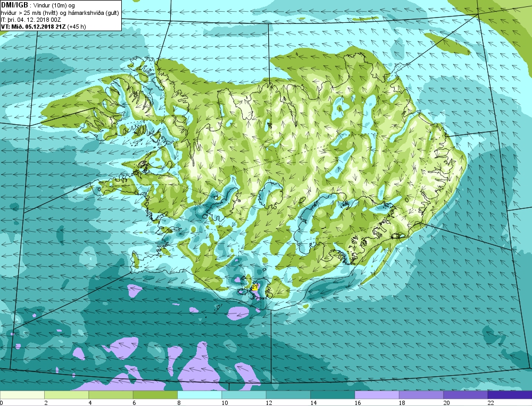Select the aqua 10–12 m/s legend swatch
The image size is (532, 406).
[244, 395]
